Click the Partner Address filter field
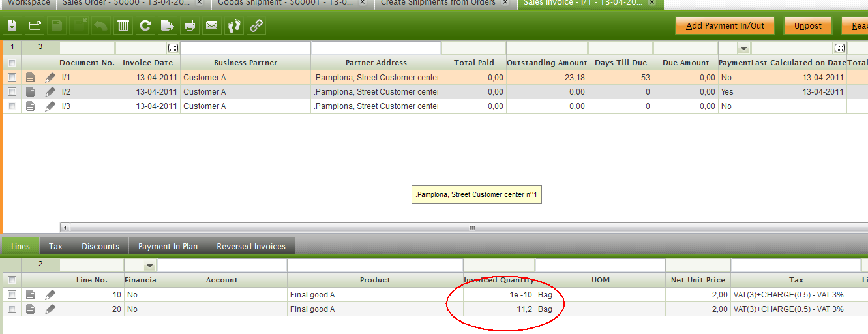The image size is (868, 334). pyautogui.click(x=376, y=48)
